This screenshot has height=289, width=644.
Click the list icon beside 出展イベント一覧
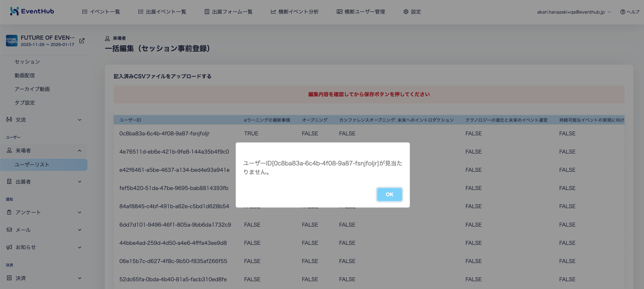coord(141,12)
